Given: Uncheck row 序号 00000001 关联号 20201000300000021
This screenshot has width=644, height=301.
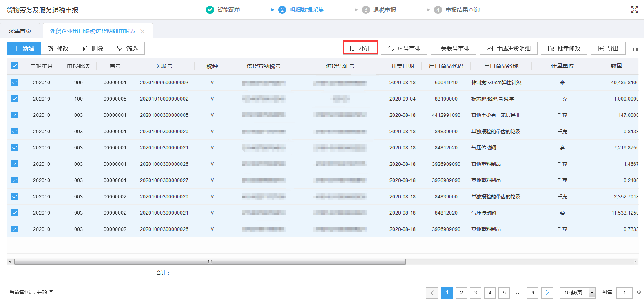Looking at the screenshot, I should point(15,147).
